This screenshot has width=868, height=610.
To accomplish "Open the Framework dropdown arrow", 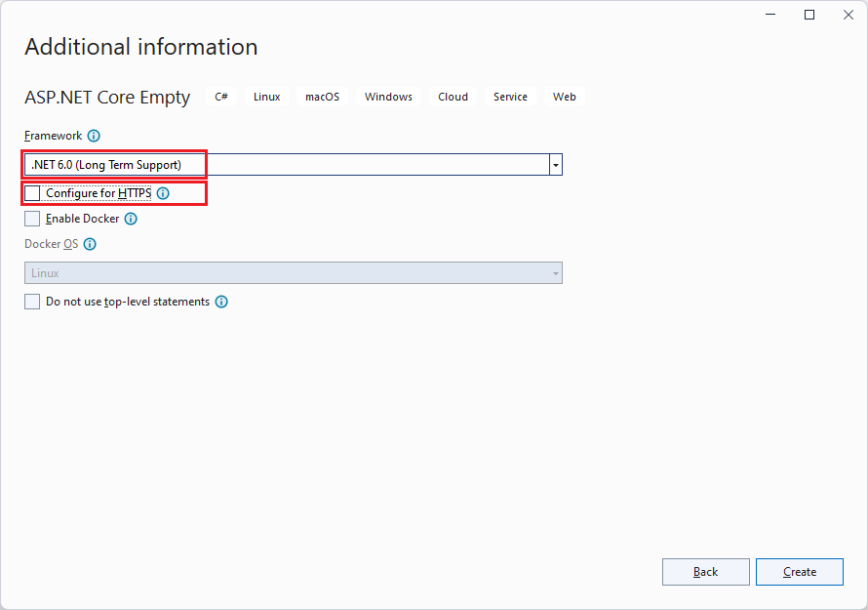I will coord(555,164).
